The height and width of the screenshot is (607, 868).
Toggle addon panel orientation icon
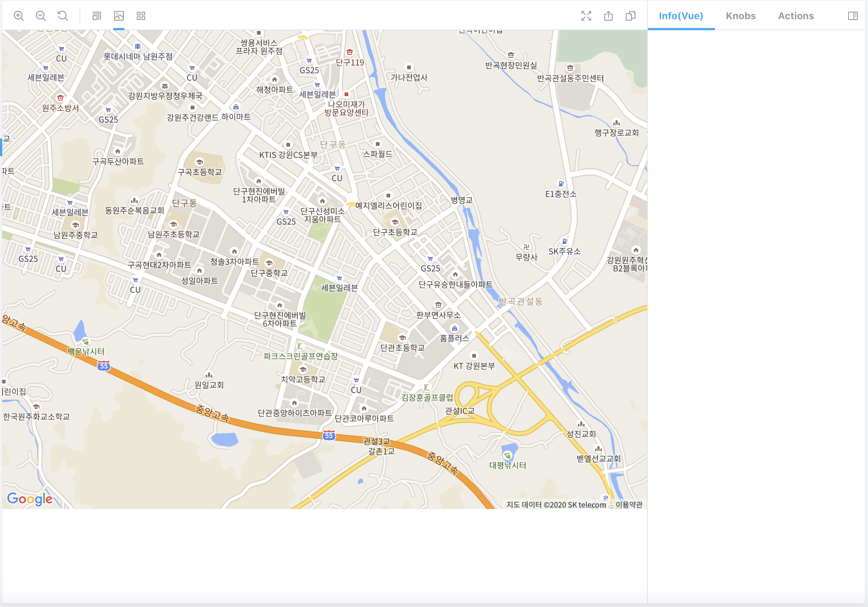(853, 16)
